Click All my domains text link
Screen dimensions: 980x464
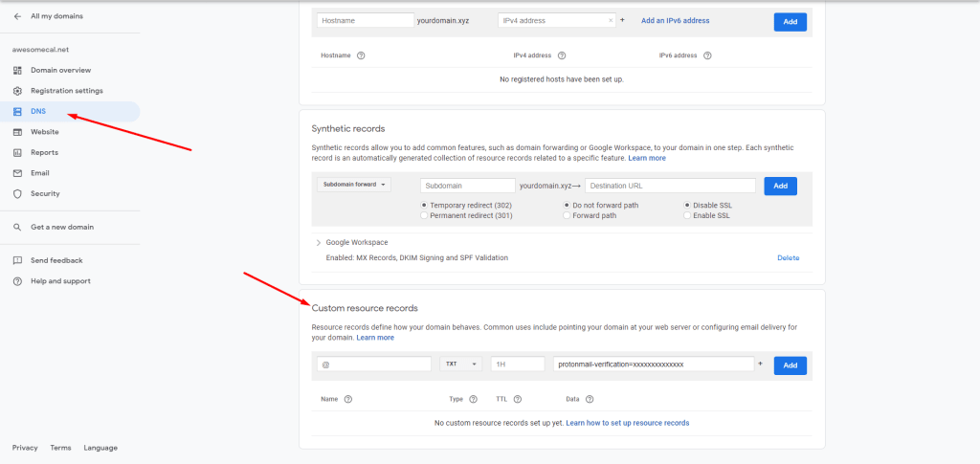56,16
